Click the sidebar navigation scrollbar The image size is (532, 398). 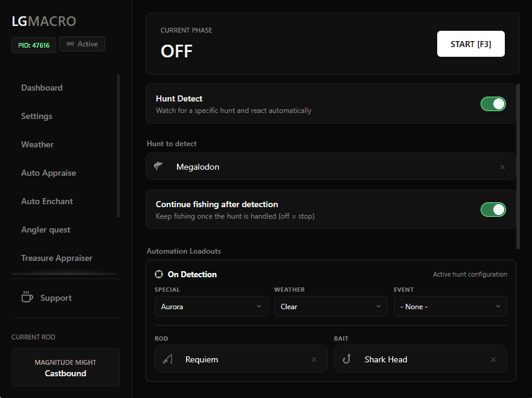click(118, 146)
